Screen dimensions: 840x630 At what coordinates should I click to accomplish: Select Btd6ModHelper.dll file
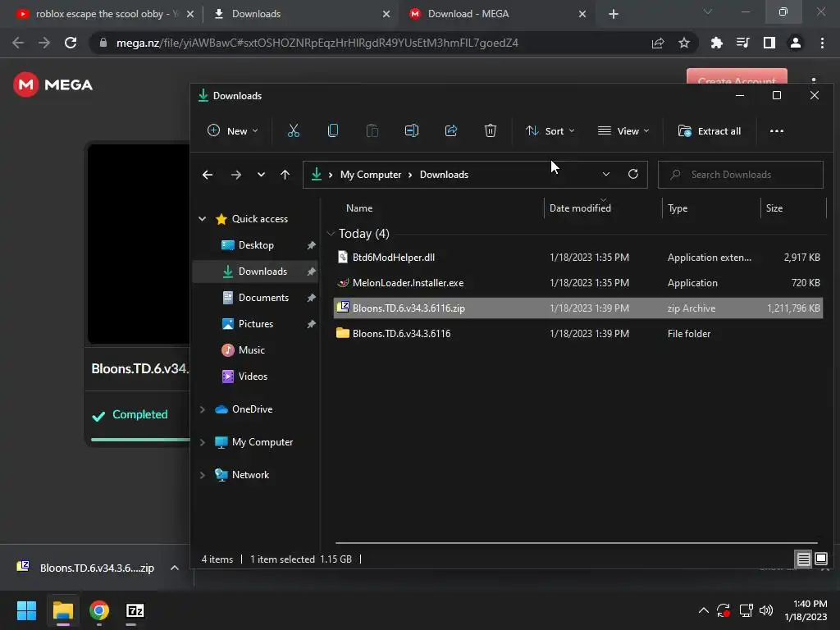click(578, 257)
